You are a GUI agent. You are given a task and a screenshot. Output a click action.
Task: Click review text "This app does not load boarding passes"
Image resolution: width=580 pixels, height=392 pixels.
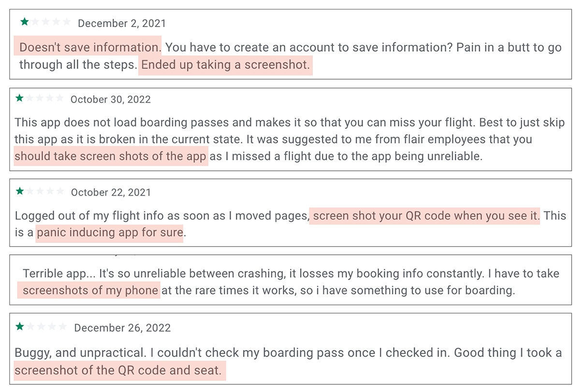(x=290, y=123)
